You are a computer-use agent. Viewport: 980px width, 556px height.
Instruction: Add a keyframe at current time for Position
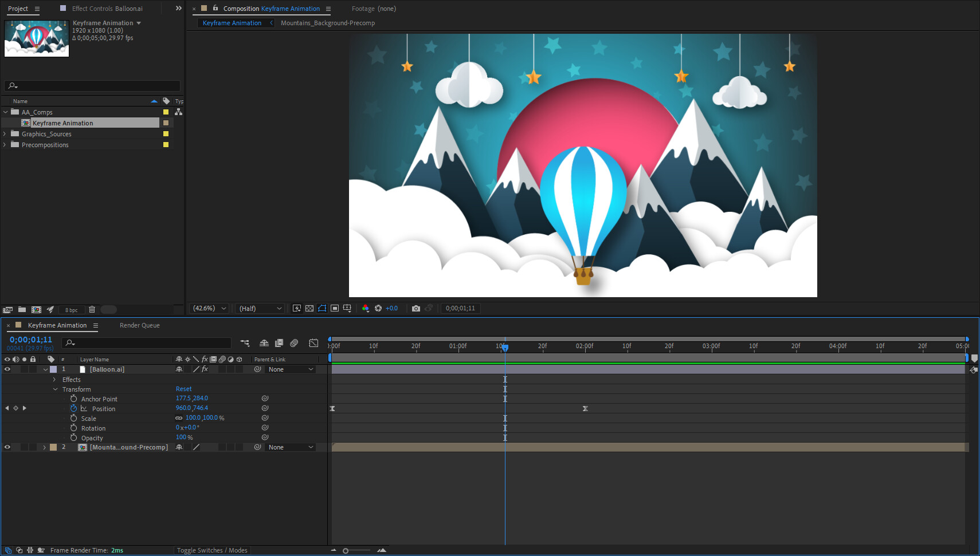(x=15, y=408)
